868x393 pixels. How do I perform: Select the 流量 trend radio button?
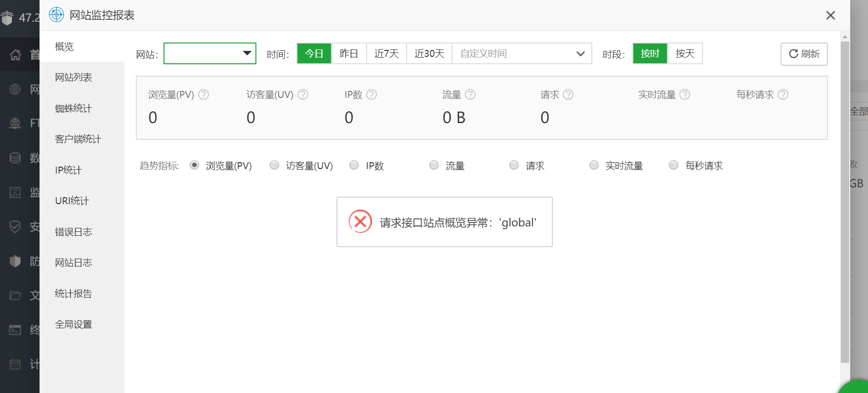click(x=434, y=165)
